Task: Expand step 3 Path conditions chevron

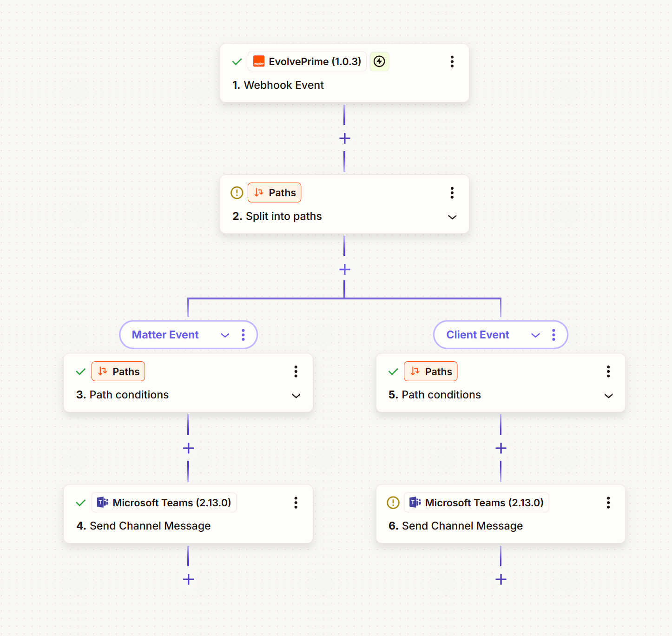Action: tap(296, 396)
